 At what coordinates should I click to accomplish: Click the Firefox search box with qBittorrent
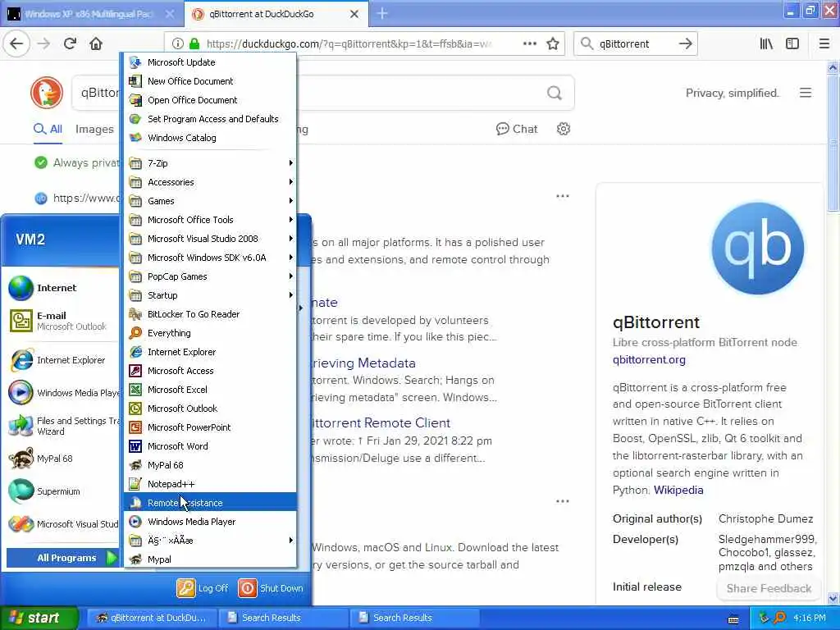(635, 44)
